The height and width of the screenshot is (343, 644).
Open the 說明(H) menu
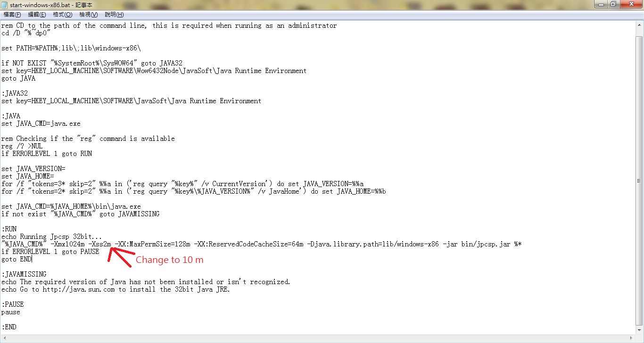(114, 15)
